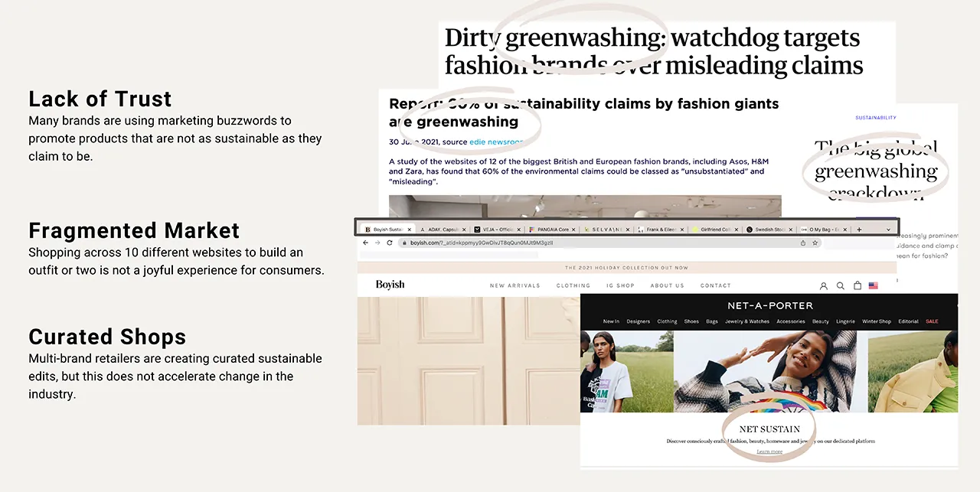This screenshot has width=980, height=492.
Task: Open Lingerie on Net-A-Porter
Action: click(x=846, y=321)
